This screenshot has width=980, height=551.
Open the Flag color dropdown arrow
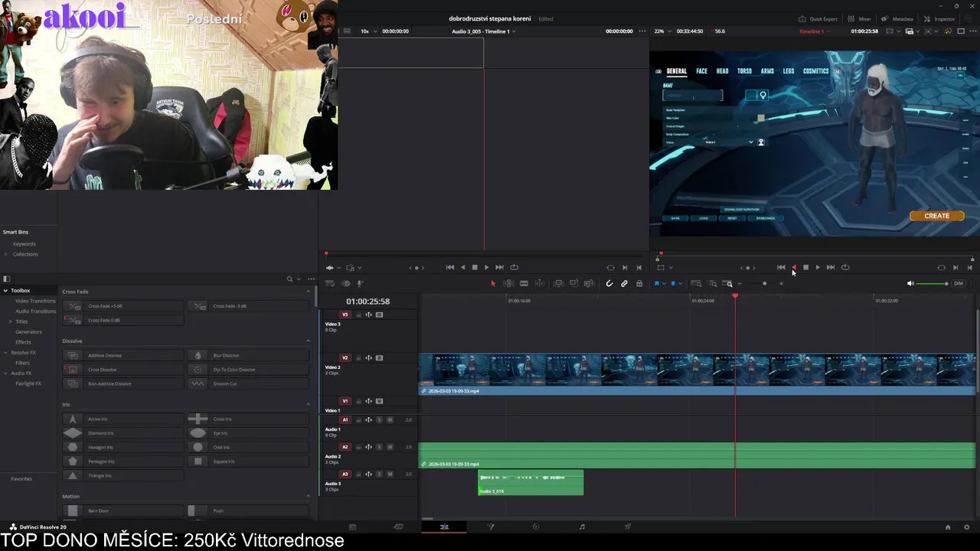(664, 283)
